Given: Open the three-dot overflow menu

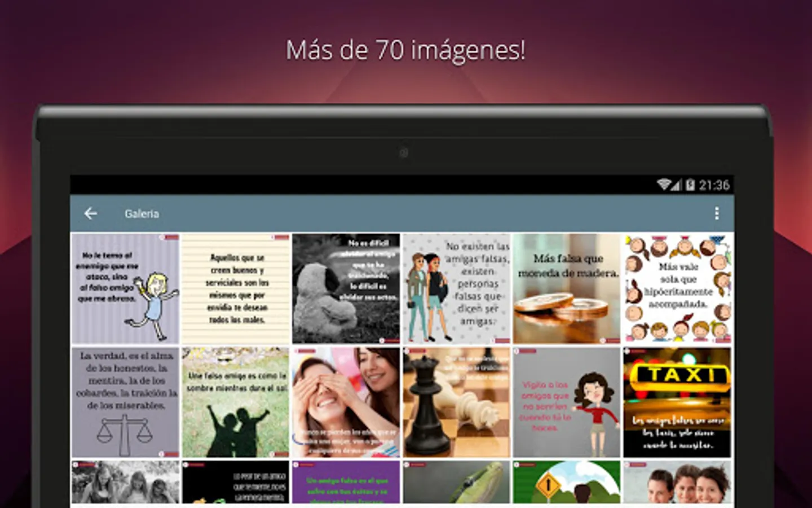Looking at the screenshot, I should tap(717, 213).
